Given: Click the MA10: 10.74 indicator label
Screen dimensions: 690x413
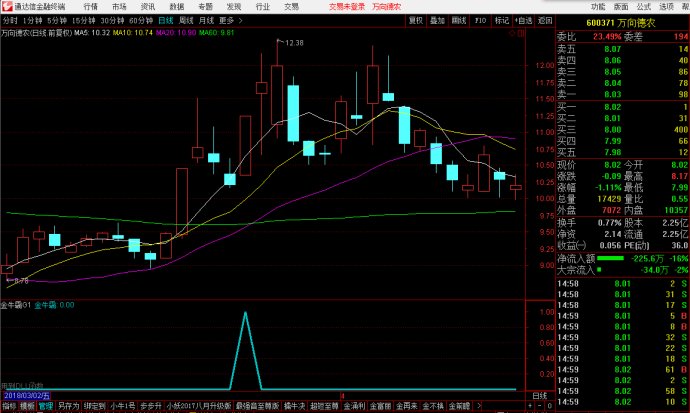Looking at the screenshot, I should point(133,33).
